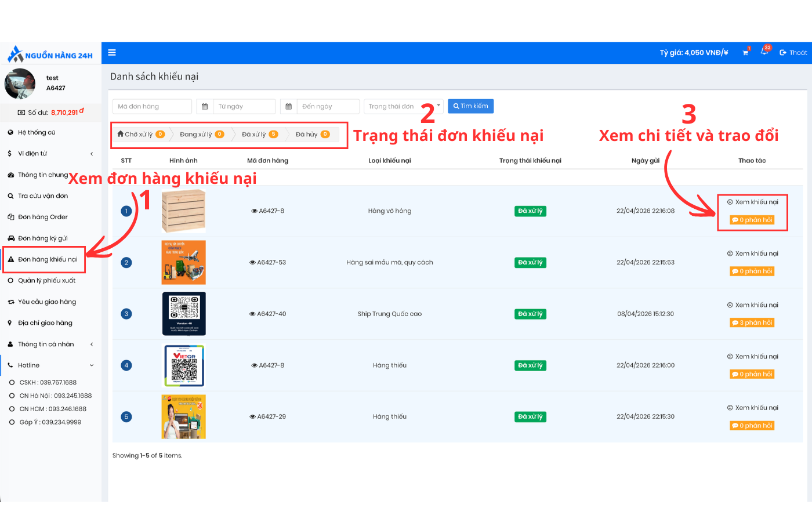Click the calendar icon beside Đến ngày
The height and width of the screenshot is (522, 812).
(x=289, y=107)
